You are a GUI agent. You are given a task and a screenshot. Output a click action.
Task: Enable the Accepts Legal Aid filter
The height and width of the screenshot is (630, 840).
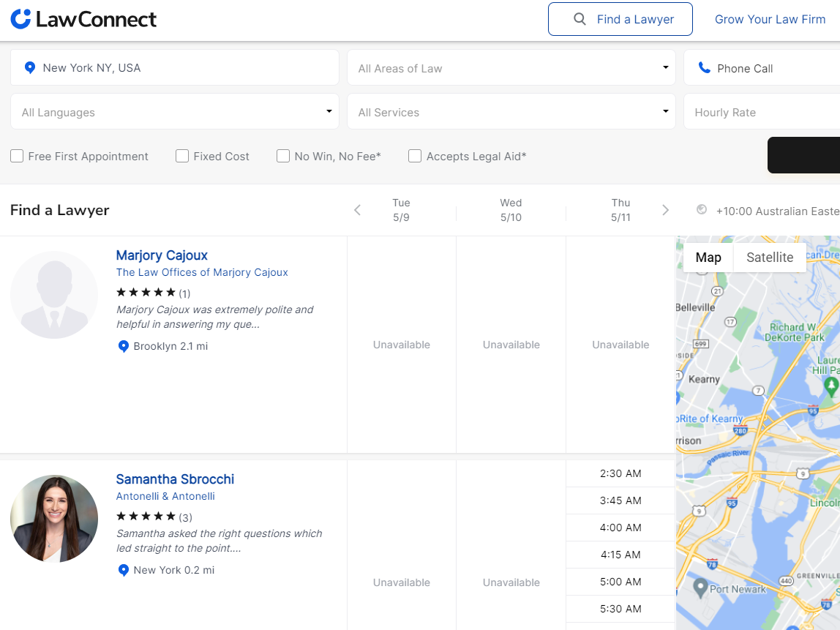pyautogui.click(x=414, y=156)
